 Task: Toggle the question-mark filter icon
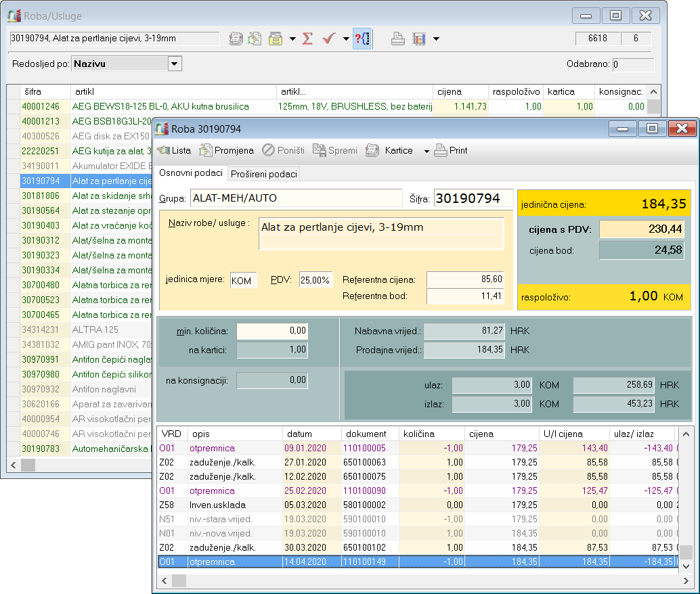[362, 39]
